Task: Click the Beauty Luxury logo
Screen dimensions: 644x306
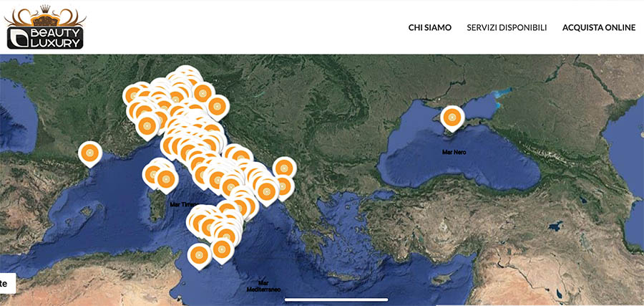Action: [x=45, y=27]
